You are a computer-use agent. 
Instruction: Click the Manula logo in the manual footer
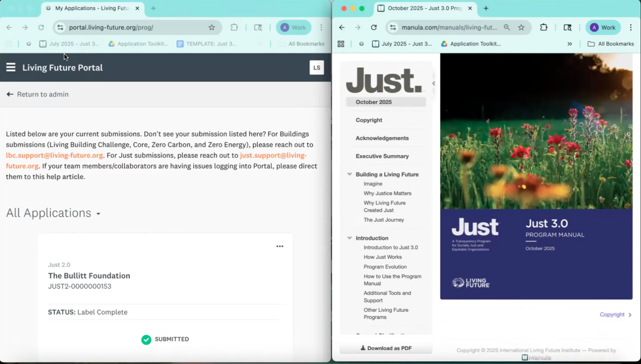coord(536,357)
